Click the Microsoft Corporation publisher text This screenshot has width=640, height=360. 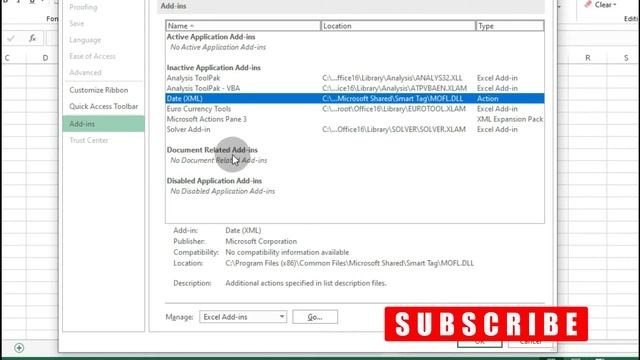tap(261, 242)
